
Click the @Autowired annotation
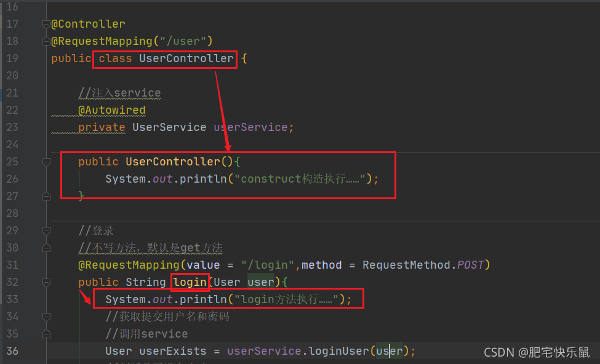point(112,110)
